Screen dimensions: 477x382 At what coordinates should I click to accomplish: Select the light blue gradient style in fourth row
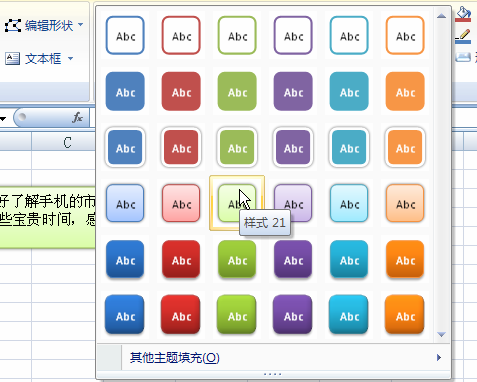pos(125,203)
